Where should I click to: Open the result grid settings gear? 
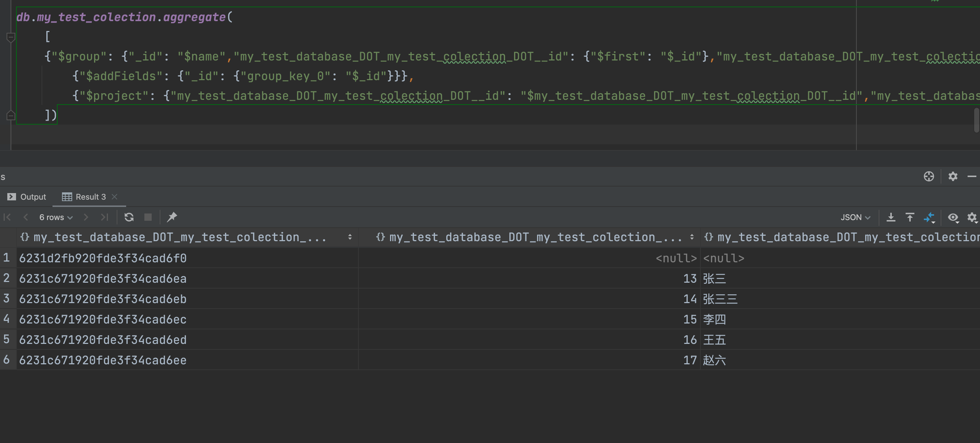[x=972, y=217]
